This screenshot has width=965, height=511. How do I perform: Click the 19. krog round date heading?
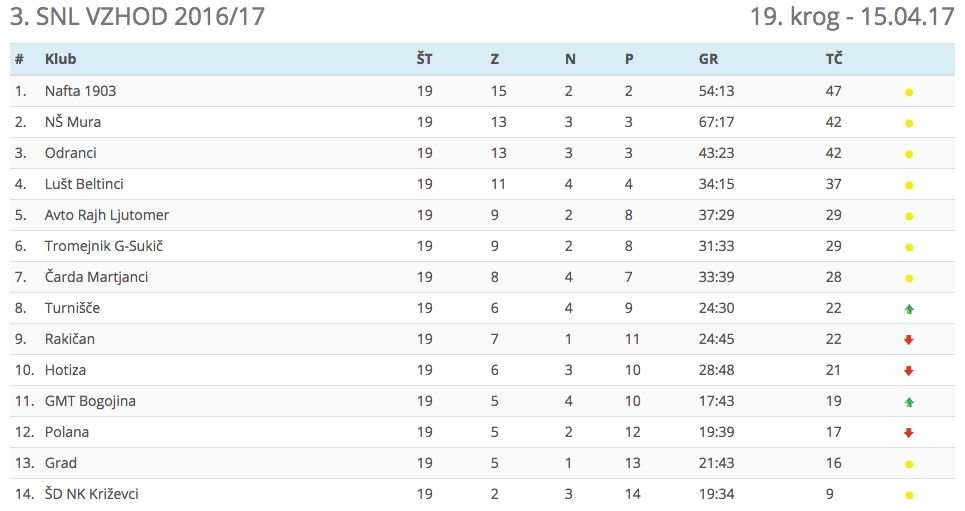851,17
